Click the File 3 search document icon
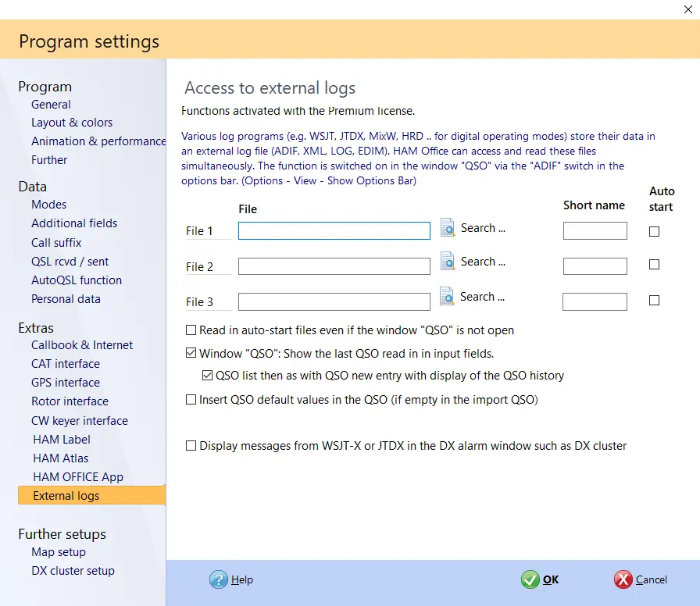The height and width of the screenshot is (606, 700). [x=447, y=296]
